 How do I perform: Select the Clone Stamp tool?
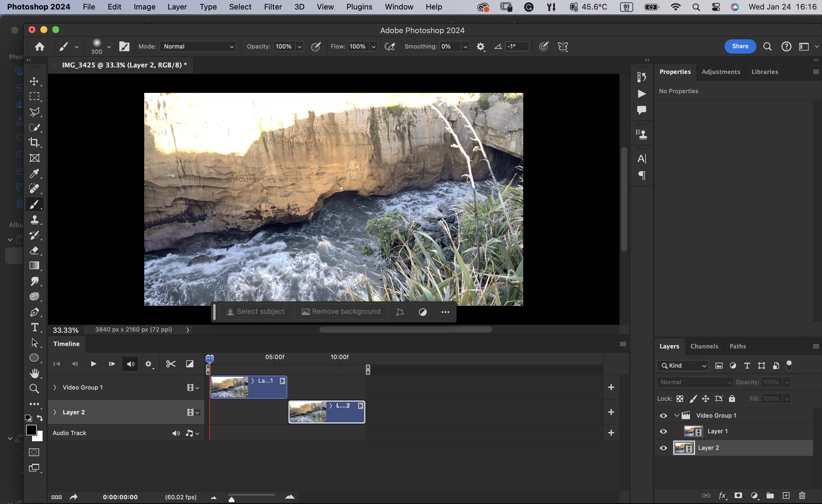click(34, 220)
